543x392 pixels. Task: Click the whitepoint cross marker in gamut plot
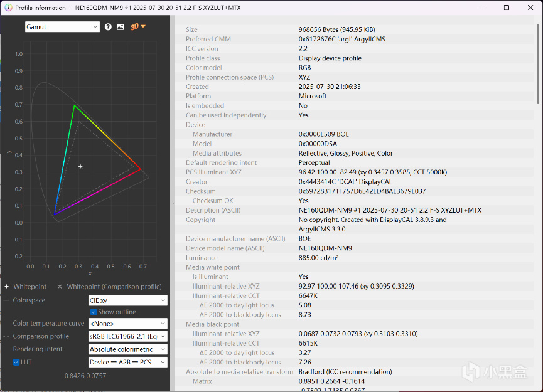click(80, 166)
